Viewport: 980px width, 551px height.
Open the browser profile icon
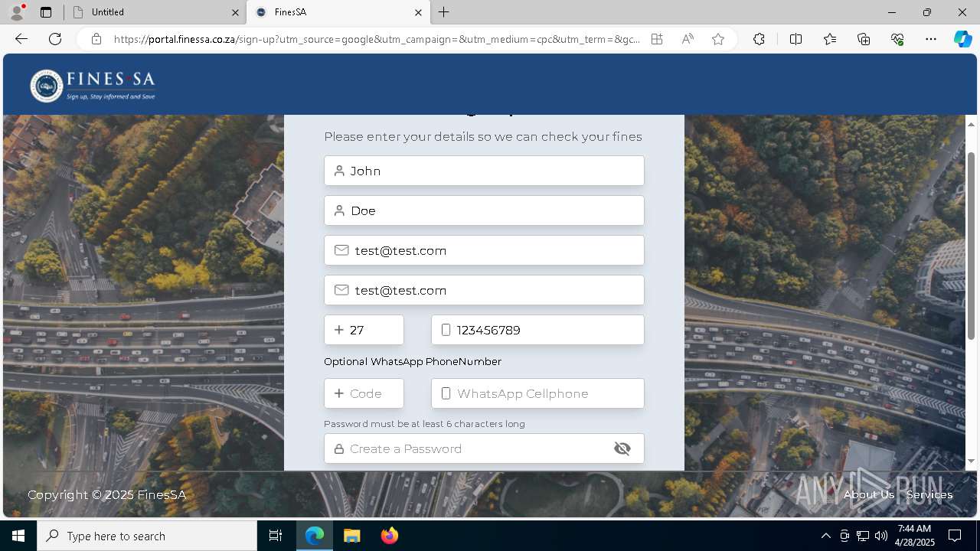tap(16, 12)
